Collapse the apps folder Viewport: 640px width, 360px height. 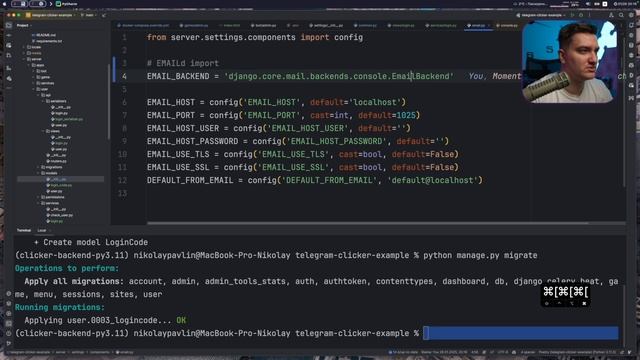29,65
